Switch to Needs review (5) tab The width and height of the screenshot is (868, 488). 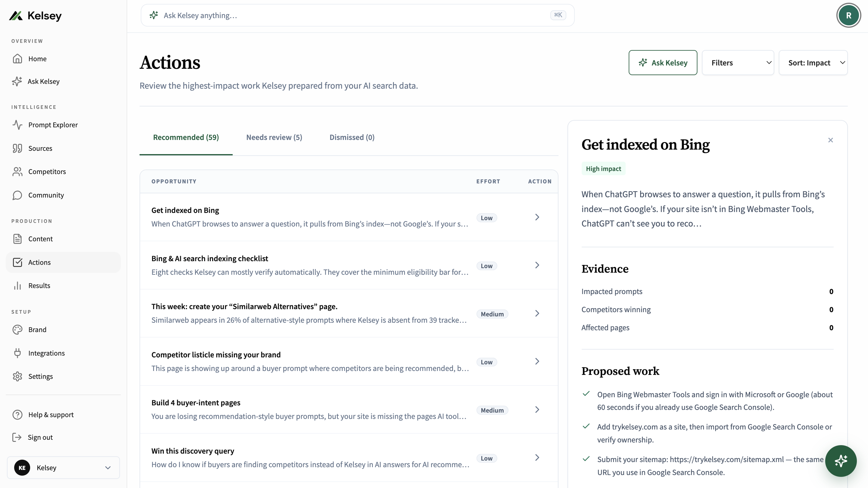[x=274, y=137]
